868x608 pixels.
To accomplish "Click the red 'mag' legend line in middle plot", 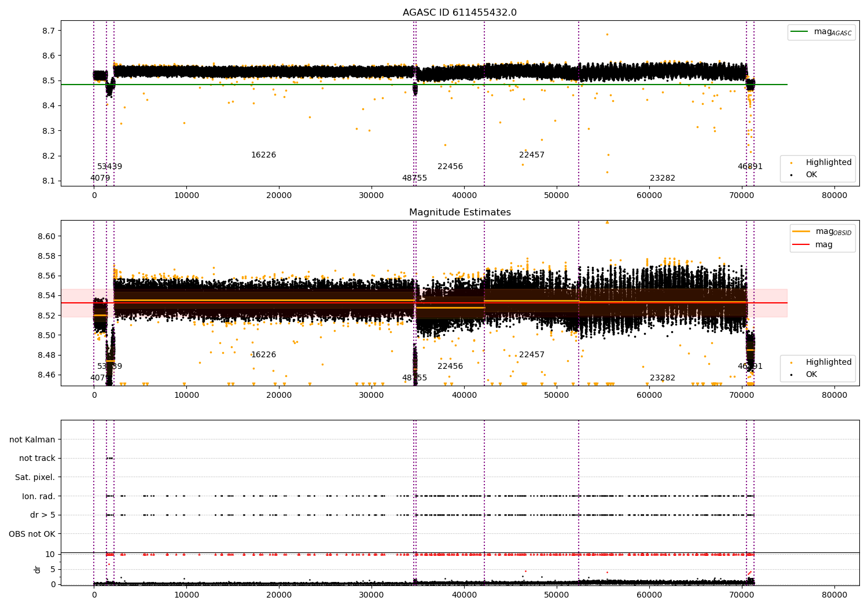I will pos(801,245).
